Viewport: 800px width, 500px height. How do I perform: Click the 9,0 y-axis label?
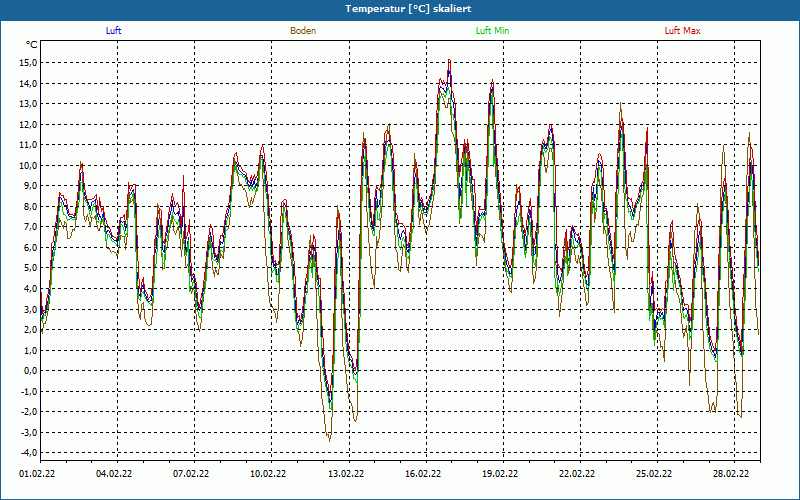31,186
